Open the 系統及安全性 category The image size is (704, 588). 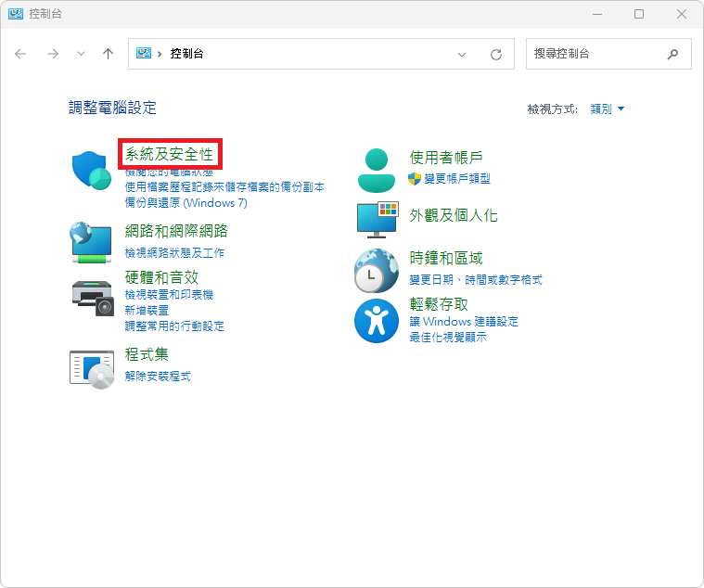pyautogui.click(x=170, y=154)
